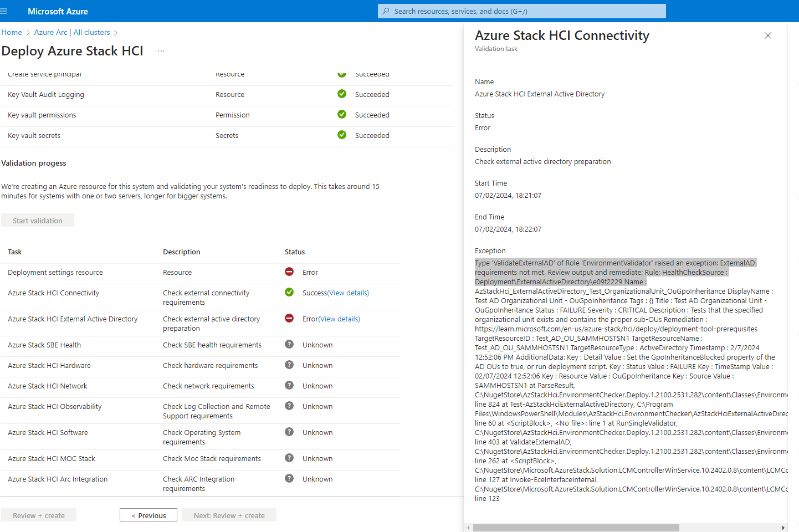
Task: Click Key vault permissions row text
Action: click(x=42, y=115)
